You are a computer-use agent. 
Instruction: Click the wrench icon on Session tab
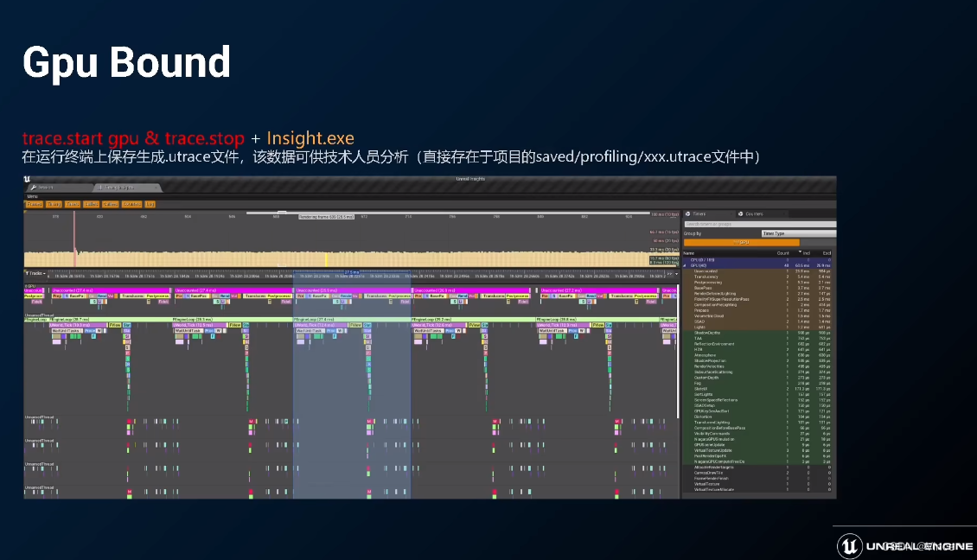pos(34,188)
